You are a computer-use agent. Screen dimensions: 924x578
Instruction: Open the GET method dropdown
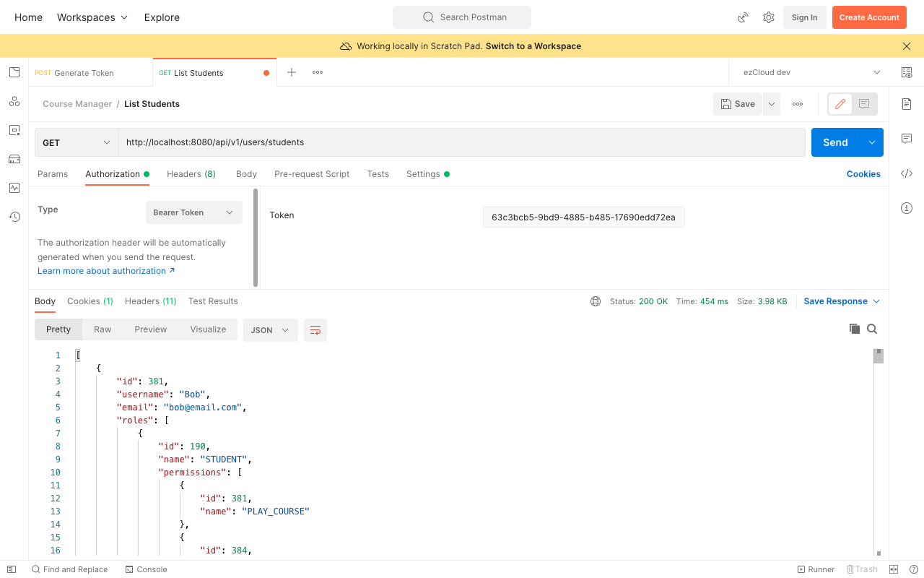coord(77,142)
